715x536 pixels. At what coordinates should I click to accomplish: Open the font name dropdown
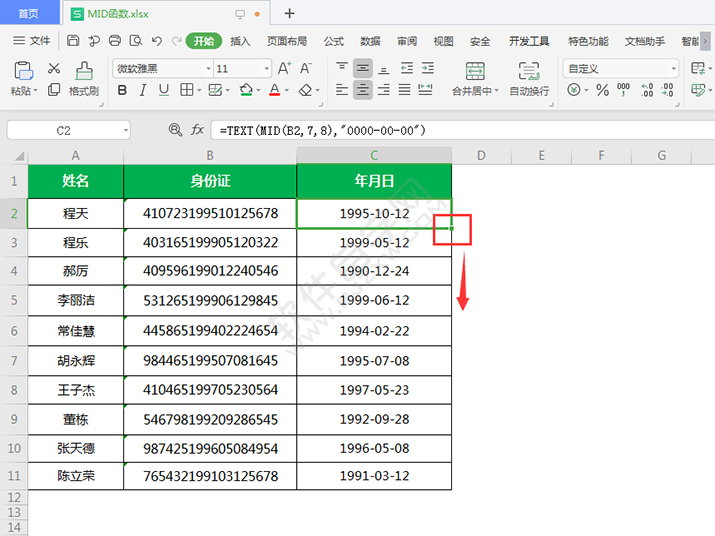click(x=208, y=69)
